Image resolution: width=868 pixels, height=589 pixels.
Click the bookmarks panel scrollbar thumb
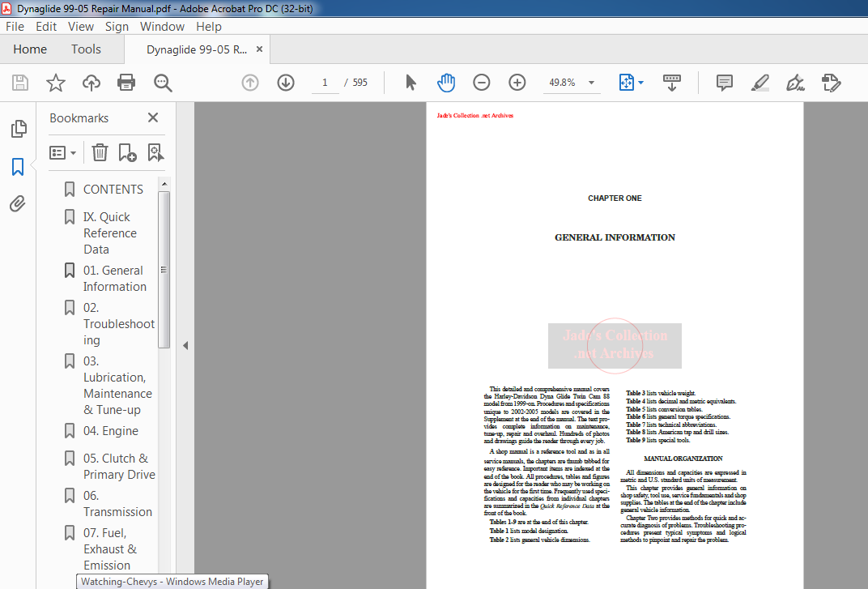164,270
